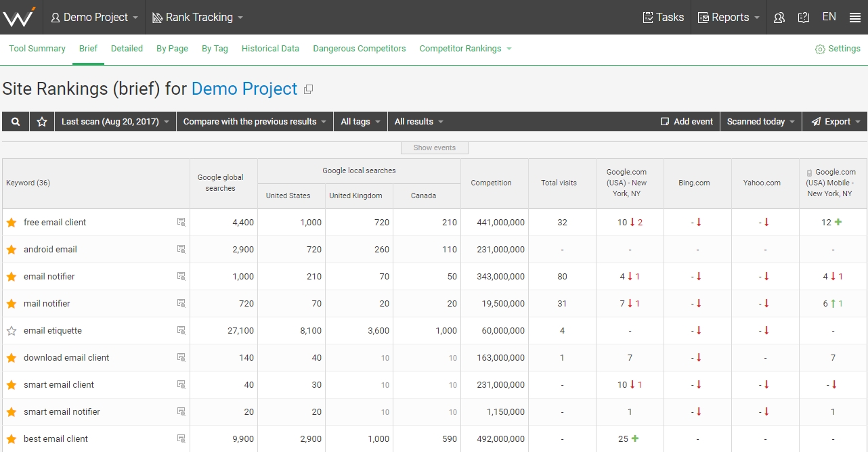Image resolution: width=868 pixels, height=452 pixels.
Task: Open Tasks in the top bar
Action: click(x=663, y=18)
